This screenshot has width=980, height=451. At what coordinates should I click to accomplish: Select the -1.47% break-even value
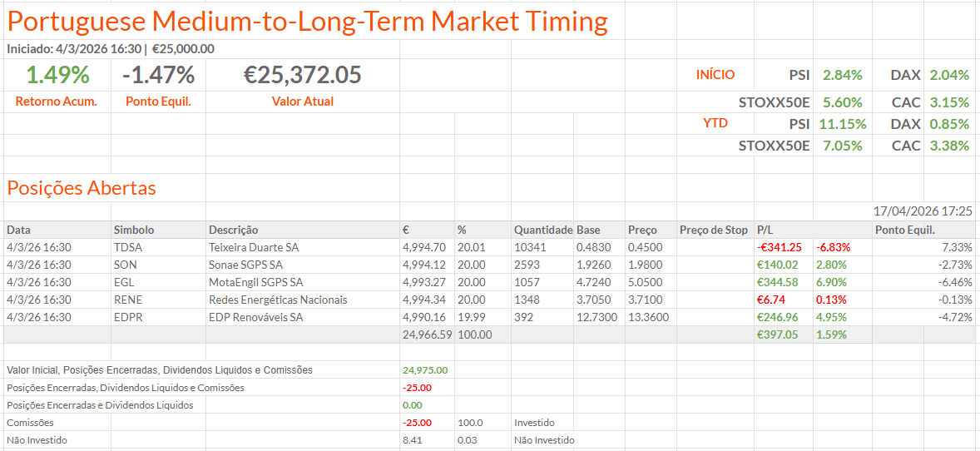(158, 76)
